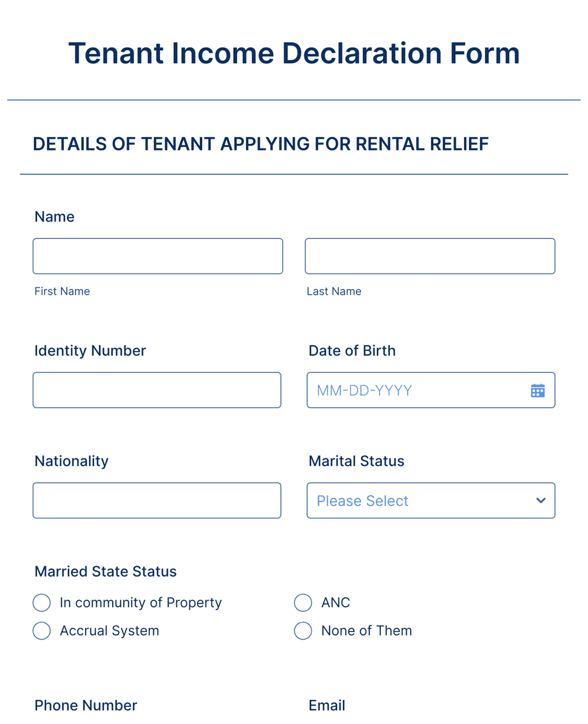Click the Last Name text box
This screenshot has width=588, height=724.
pyautogui.click(x=430, y=256)
